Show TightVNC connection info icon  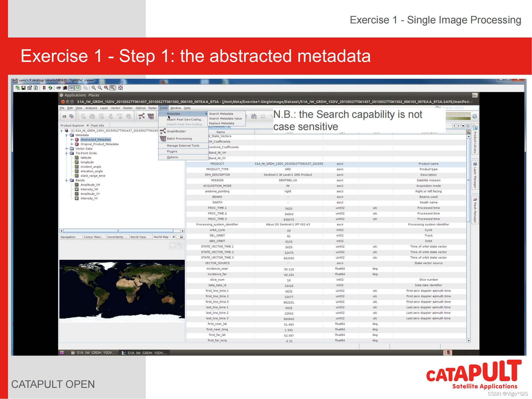coord(36,88)
